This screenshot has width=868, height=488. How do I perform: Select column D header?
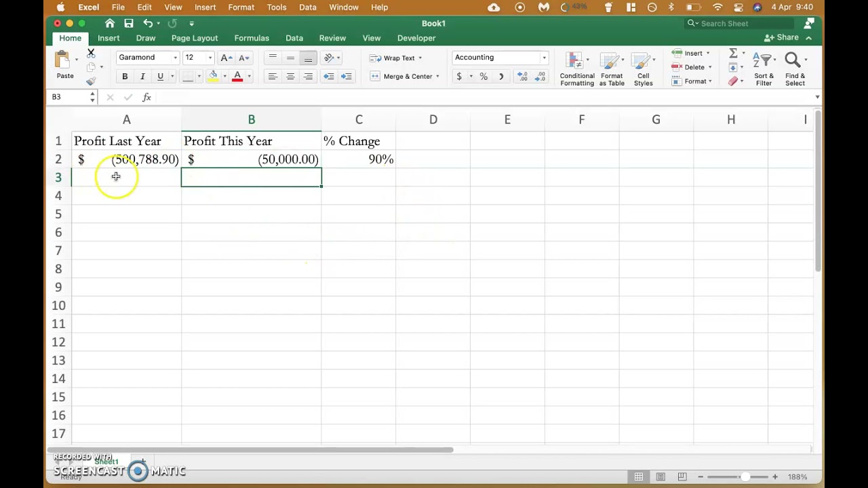pyautogui.click(x=433, y=120)
